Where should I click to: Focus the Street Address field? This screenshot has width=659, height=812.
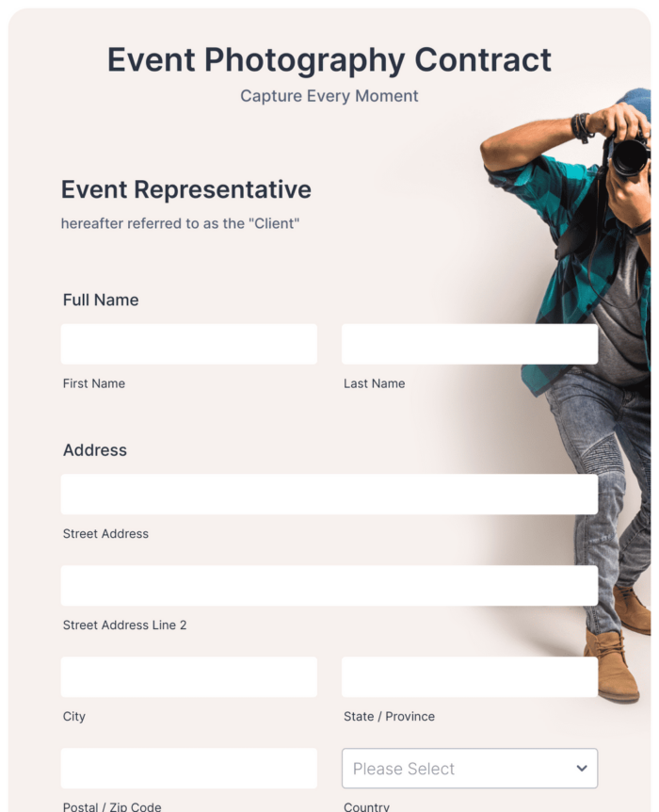329,495
